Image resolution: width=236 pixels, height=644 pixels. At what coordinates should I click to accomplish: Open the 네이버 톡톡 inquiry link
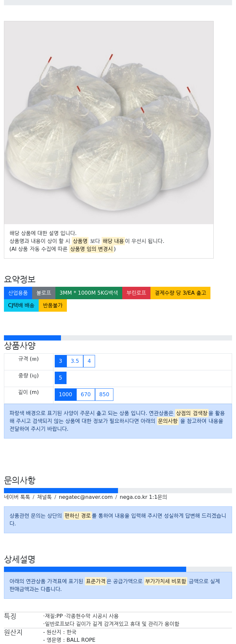click(x=17, y=497)
